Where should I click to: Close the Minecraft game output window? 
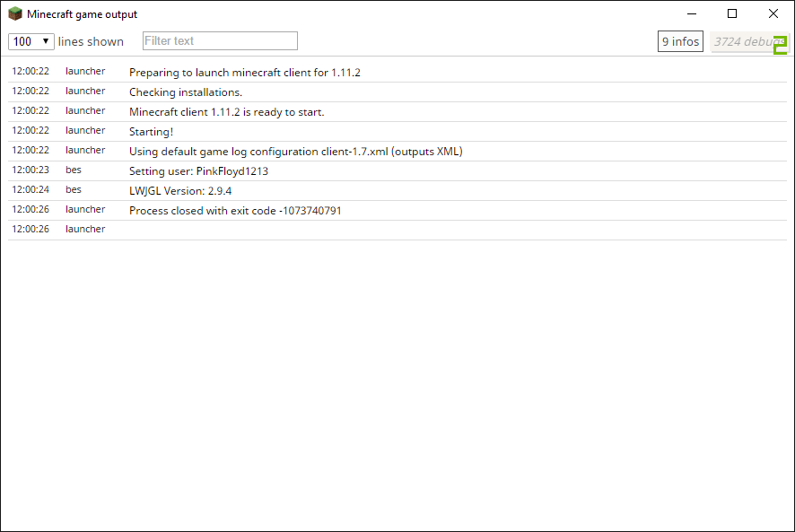(x=773, y=14)
